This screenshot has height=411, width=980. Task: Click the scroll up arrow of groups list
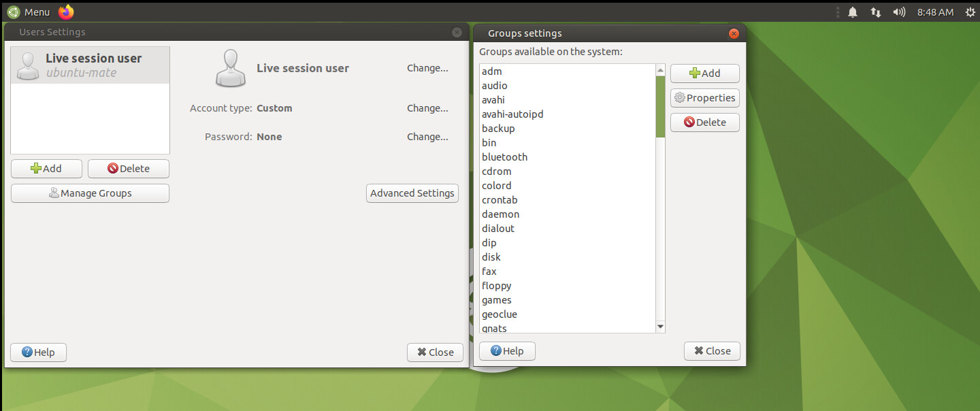(x=660, y=70)
